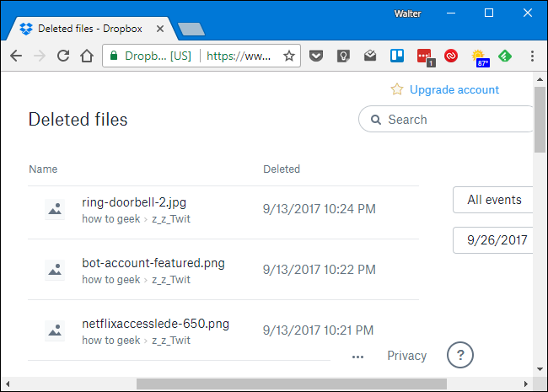Click the weather extension showing 87°
Screen dimensions: 548x392
click(481, 57)
